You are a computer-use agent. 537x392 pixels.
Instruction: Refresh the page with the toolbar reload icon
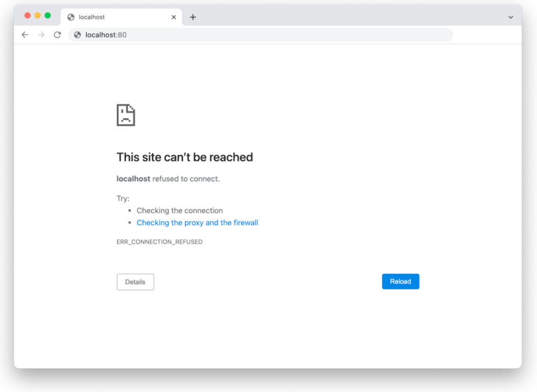coord(57,35)
